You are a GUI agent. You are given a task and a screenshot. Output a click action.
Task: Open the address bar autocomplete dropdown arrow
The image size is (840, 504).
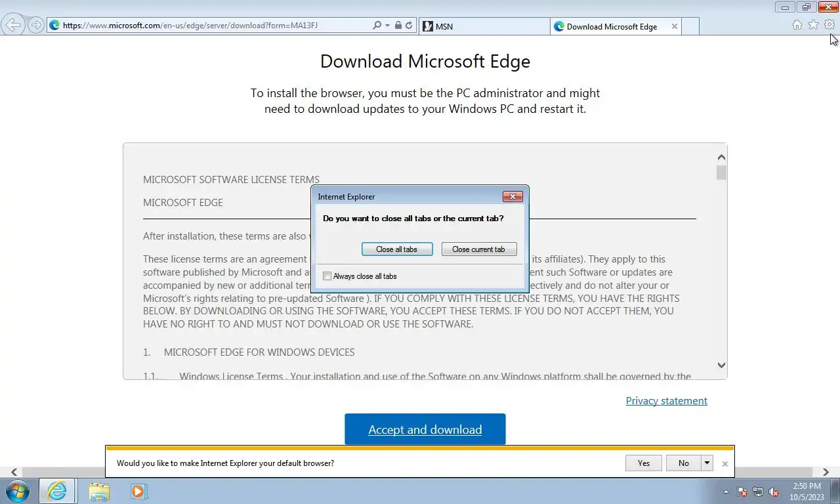coord(387,26)
